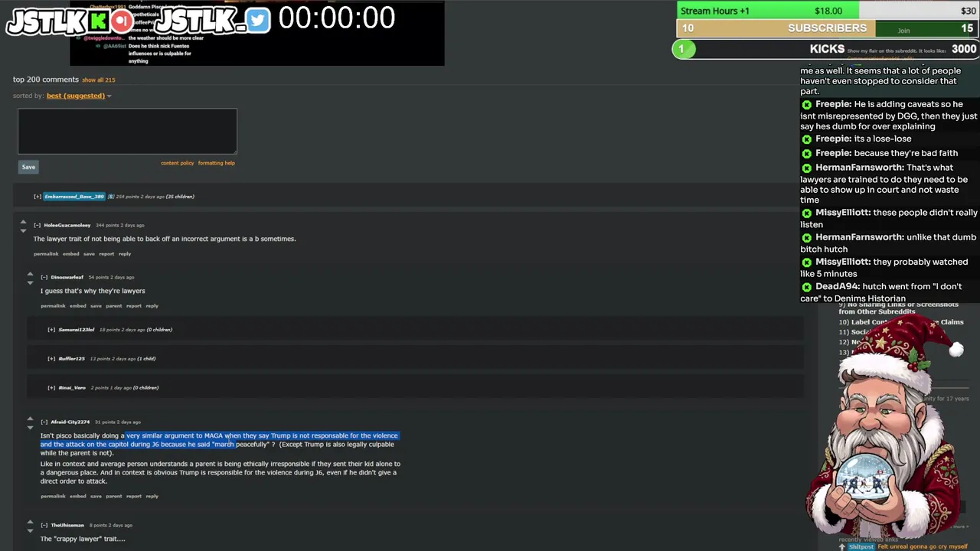
Task: Upvote TheUhiseman's comment
Action: [30, 522]
